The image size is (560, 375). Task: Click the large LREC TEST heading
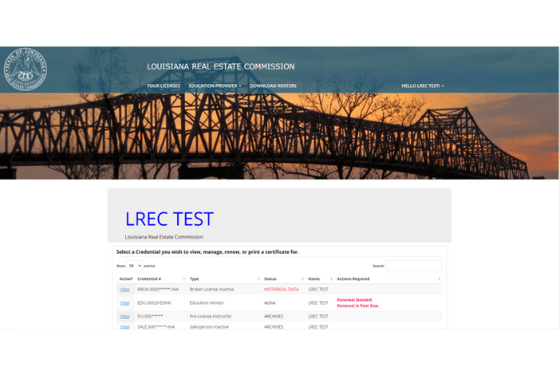[169, 219]
